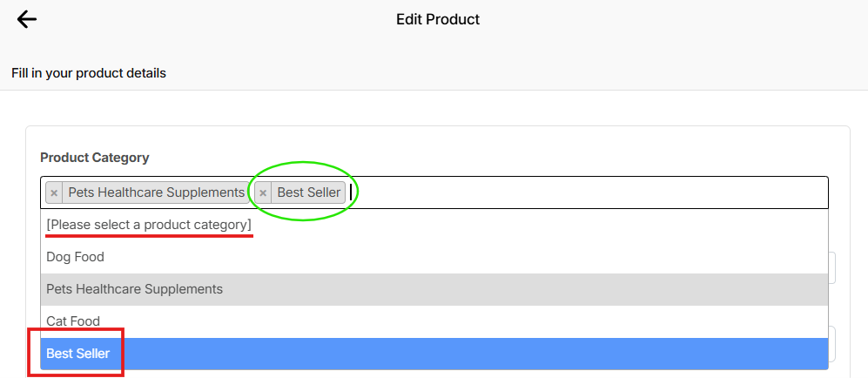
Task: Remove the Pets Healthcare Supplements tag
Action: pos(54,192)
